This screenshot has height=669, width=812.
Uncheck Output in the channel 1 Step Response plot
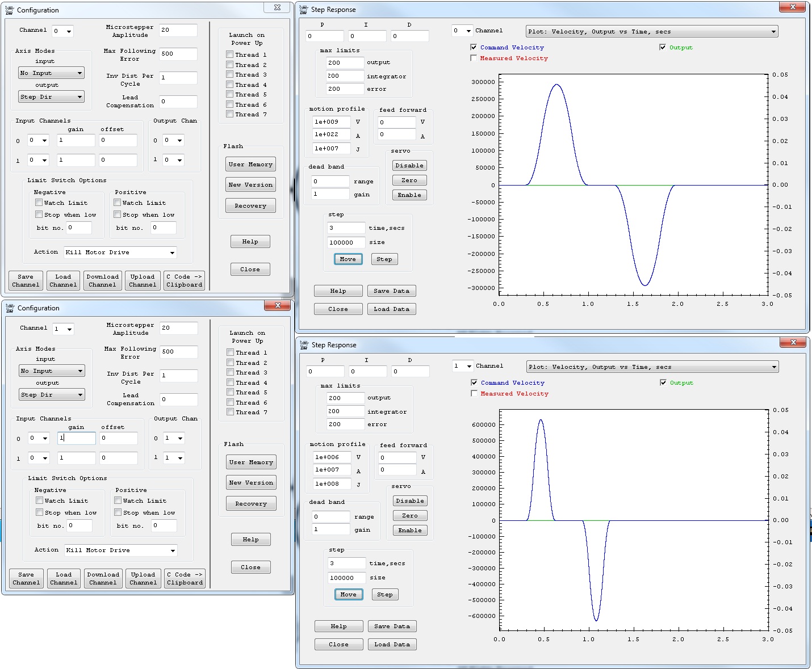coord(663,383)
